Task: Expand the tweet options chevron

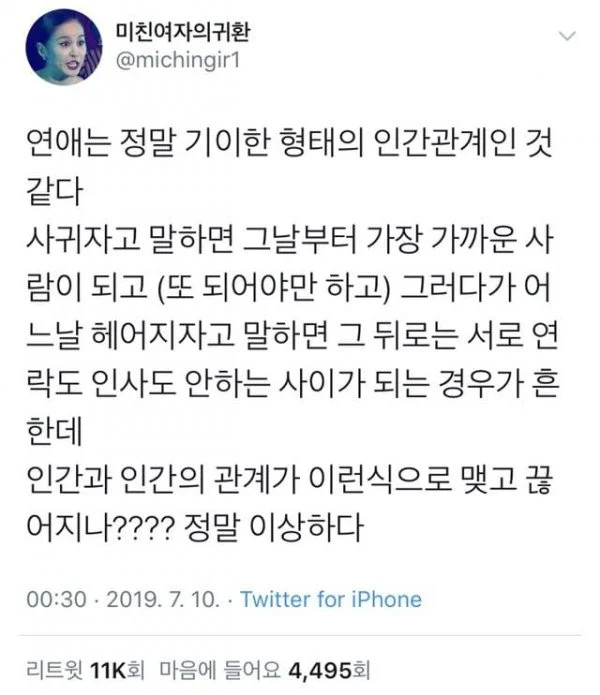Action: [x=568, y=36]
